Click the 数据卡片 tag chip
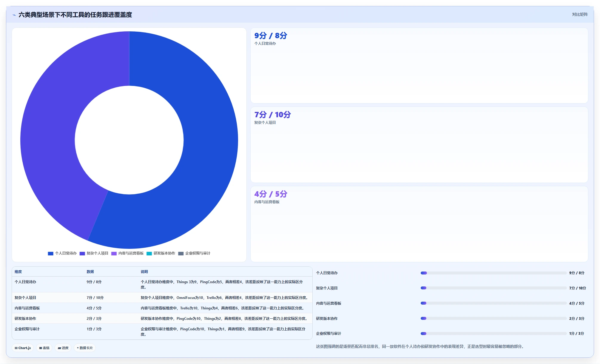600x364 pixels. click(x=85, y=348)
